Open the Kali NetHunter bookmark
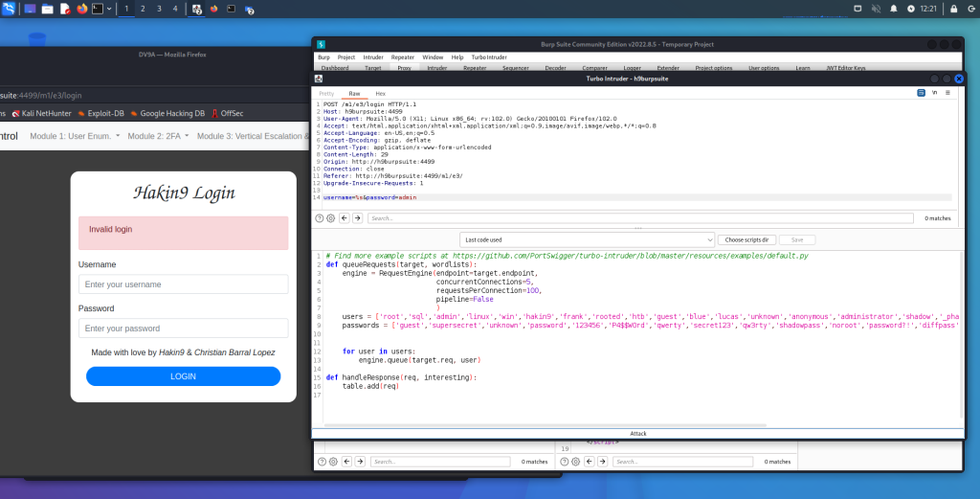This screenshot has height=499, width=980. click(42, 113)
